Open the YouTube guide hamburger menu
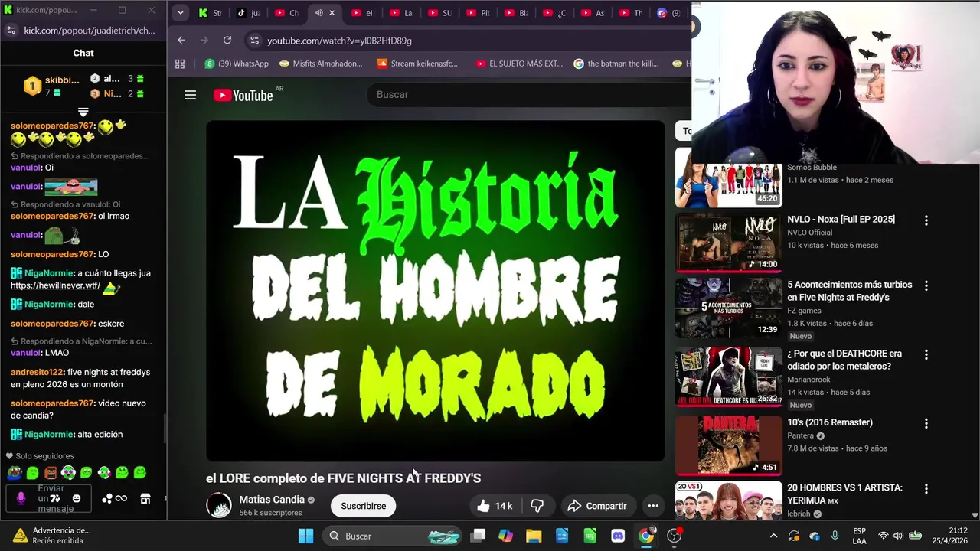The image size is (980, 551). [x=190, y=95]
